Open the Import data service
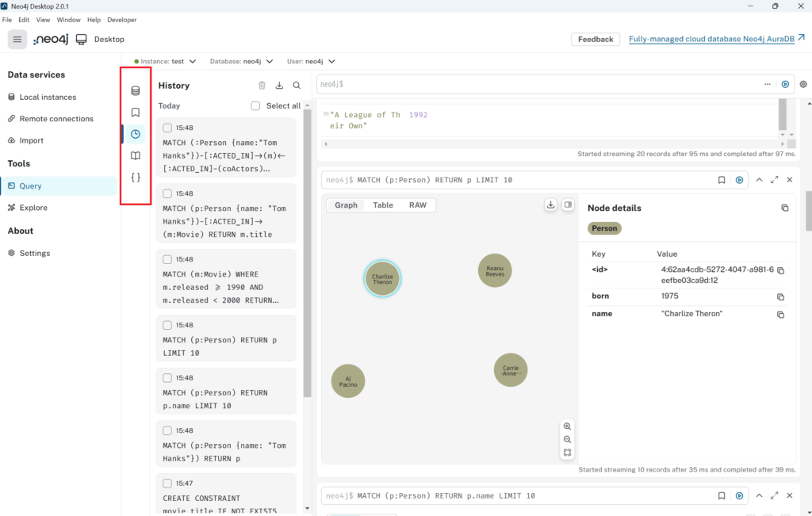The width and height of the screenshot is (812, 516). (x=31, y=141)
